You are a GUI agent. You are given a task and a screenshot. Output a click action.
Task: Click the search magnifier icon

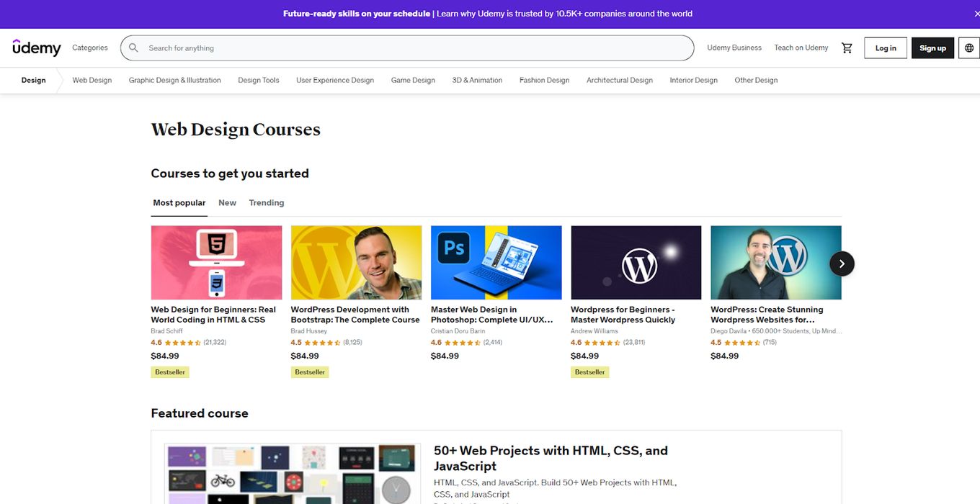pos(133,48)
